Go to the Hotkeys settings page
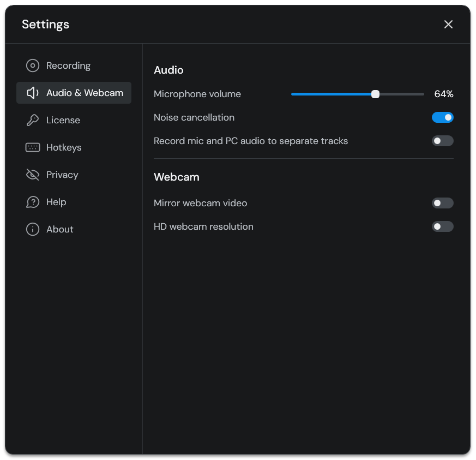The image size is (476, 460). point(64,147)
